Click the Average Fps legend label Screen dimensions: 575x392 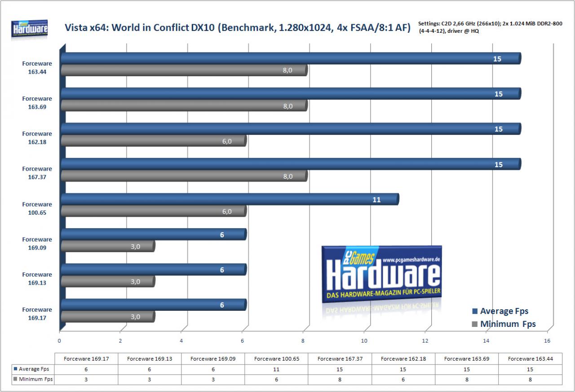click(504, 311)
